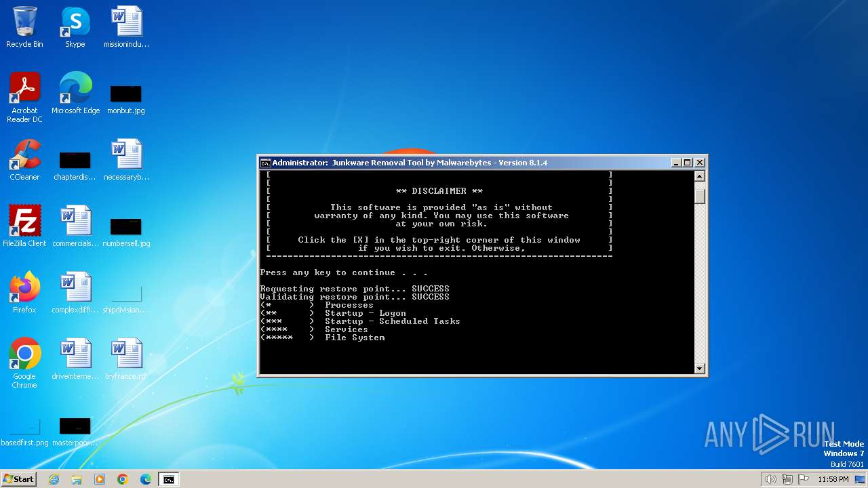Open Chrome from the taskbar
Viewport: 868px width, 488px height.
pyautogui.click(x=123, y=479)
